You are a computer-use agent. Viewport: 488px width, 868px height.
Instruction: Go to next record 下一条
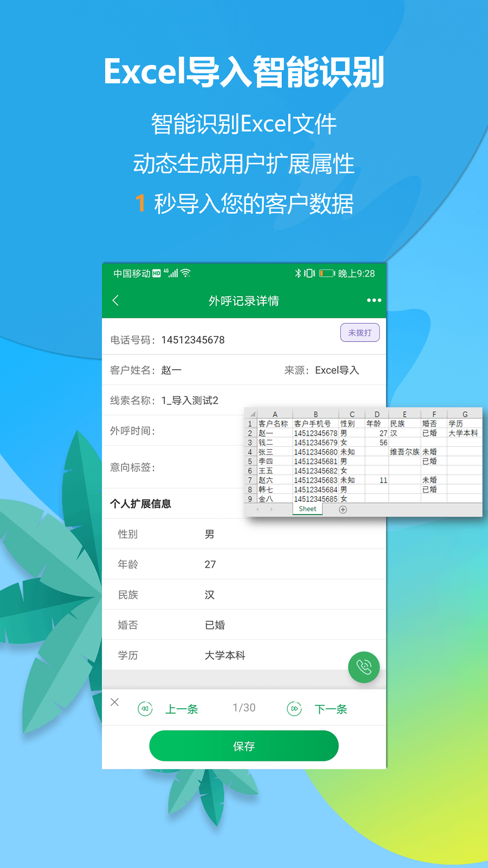pyautogui.click(x=331, y=709)
